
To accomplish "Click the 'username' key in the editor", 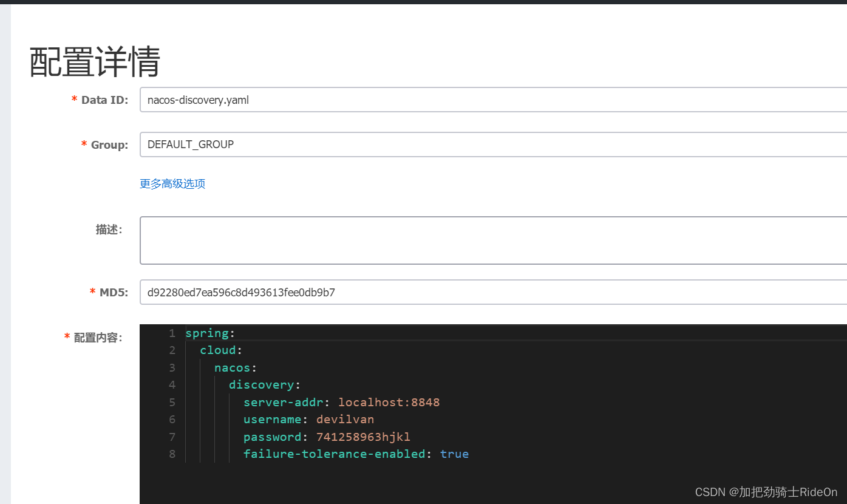I will pos(273,420).
